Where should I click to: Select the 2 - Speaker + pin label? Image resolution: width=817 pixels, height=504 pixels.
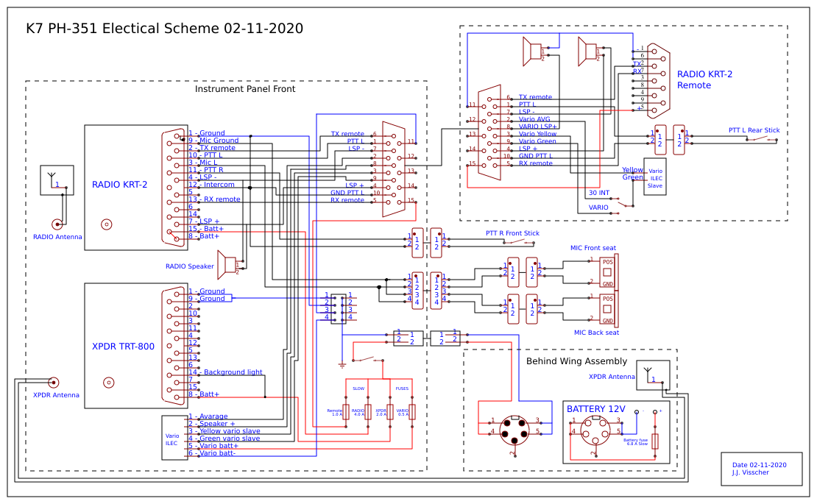(x=212, y=423)
